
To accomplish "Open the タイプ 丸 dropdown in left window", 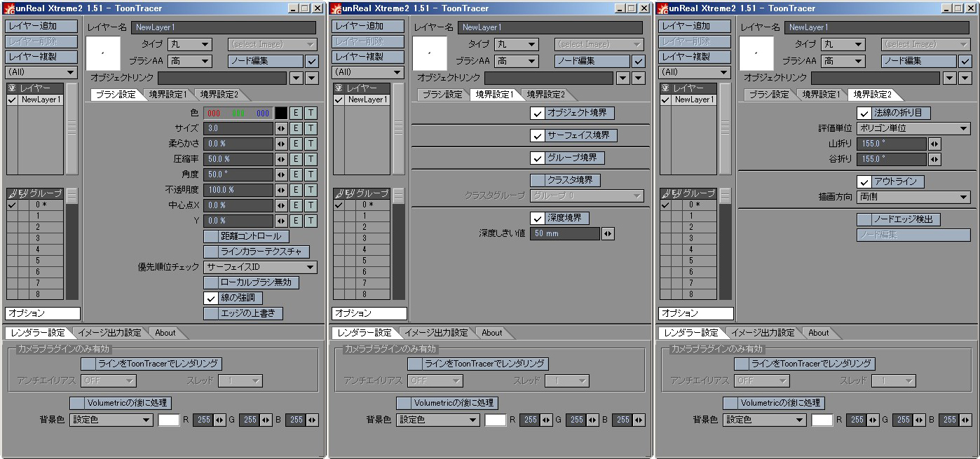I will [190, 44].
